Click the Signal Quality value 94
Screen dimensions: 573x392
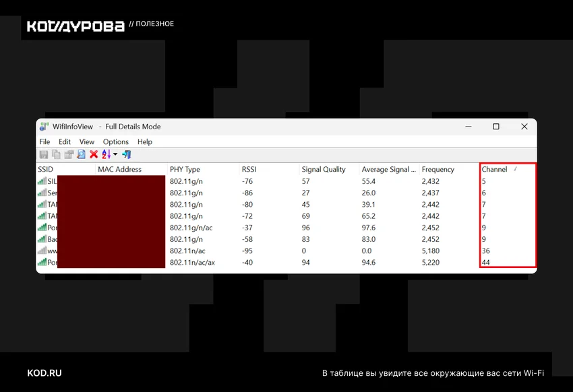pyautogui.click(x=306, y=262)
